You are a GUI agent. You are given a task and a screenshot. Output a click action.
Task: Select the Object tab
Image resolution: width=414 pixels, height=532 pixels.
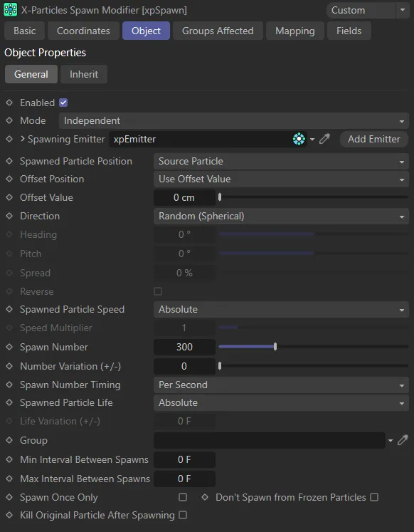click(146, 31)
